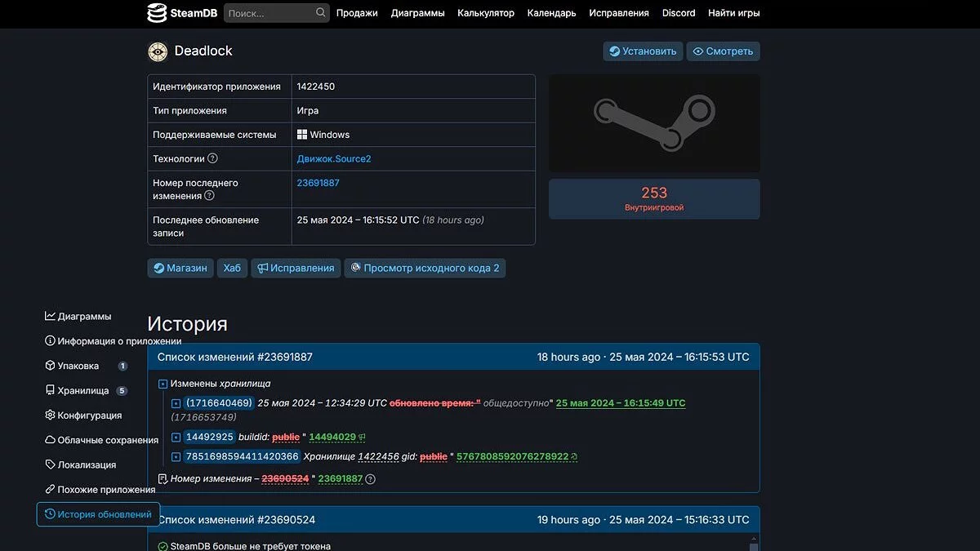This screenshot has width=980, height=551.
Task: Click the Магазин store button
Action: pyautogui.click(x=180, y=268)
